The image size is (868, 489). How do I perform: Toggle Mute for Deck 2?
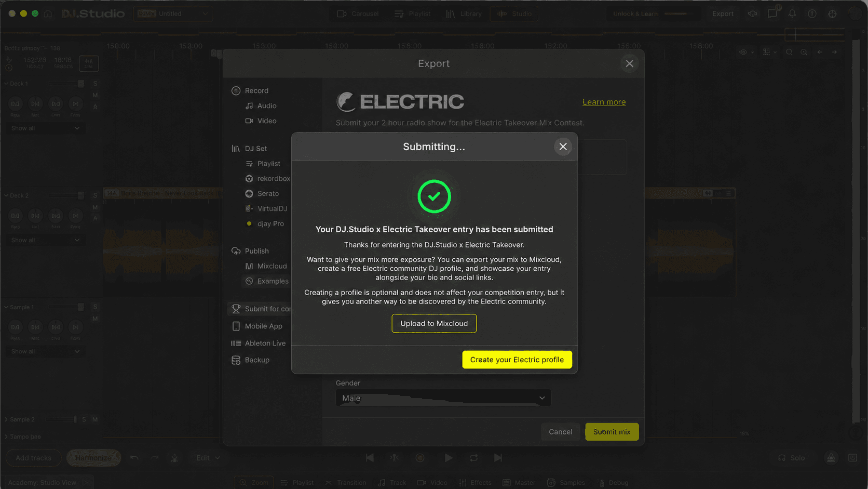(x=95, y=207)
